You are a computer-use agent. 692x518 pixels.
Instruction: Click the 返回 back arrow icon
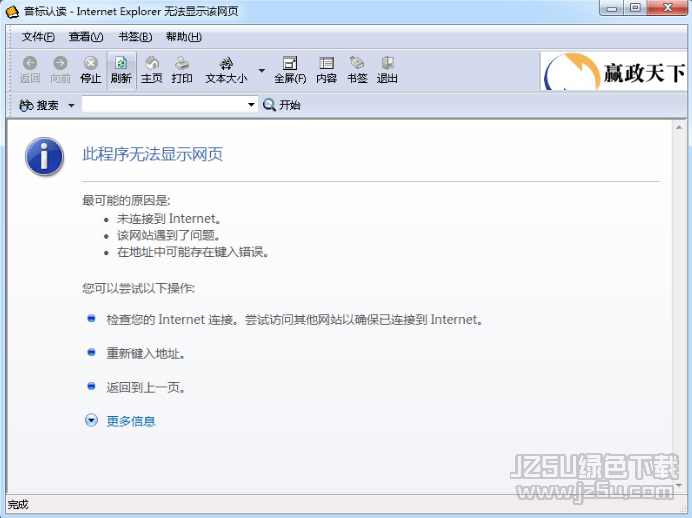pyautogui.click(x=30, y=63)
